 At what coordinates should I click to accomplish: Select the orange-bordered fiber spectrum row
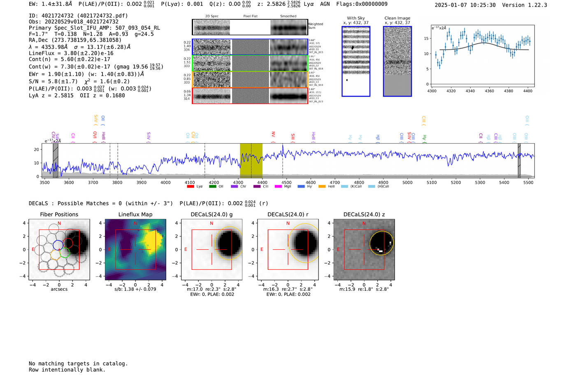[x=250, y=79]
